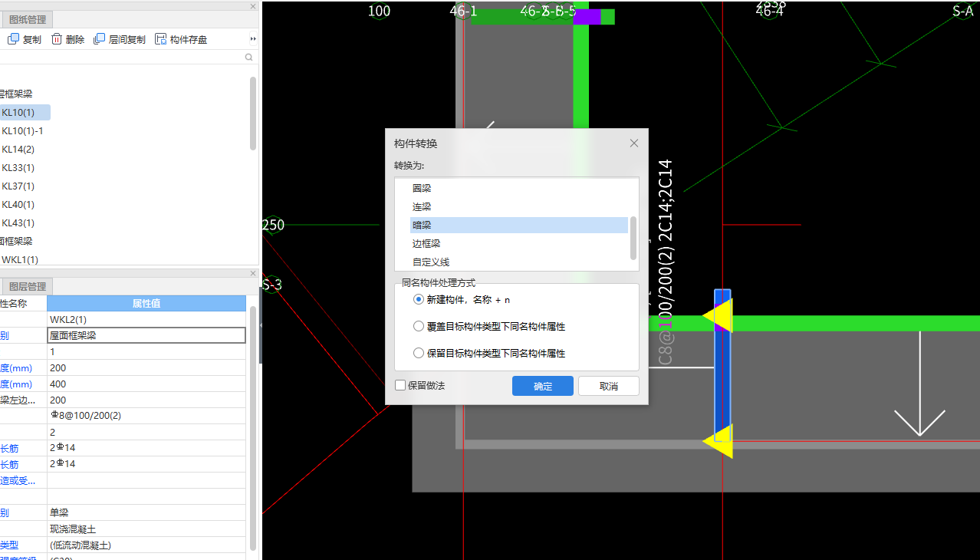Switch to the 图层管理 tab

click(28, 287)
